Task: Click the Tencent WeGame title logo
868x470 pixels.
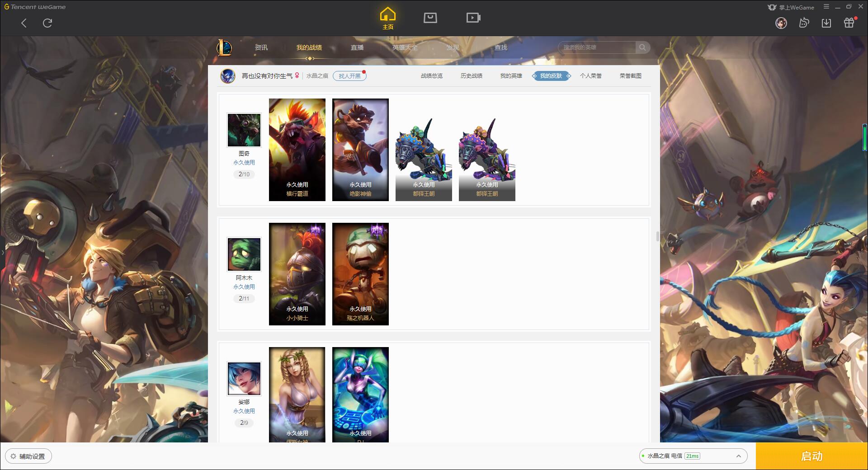Action: point(35,7)
